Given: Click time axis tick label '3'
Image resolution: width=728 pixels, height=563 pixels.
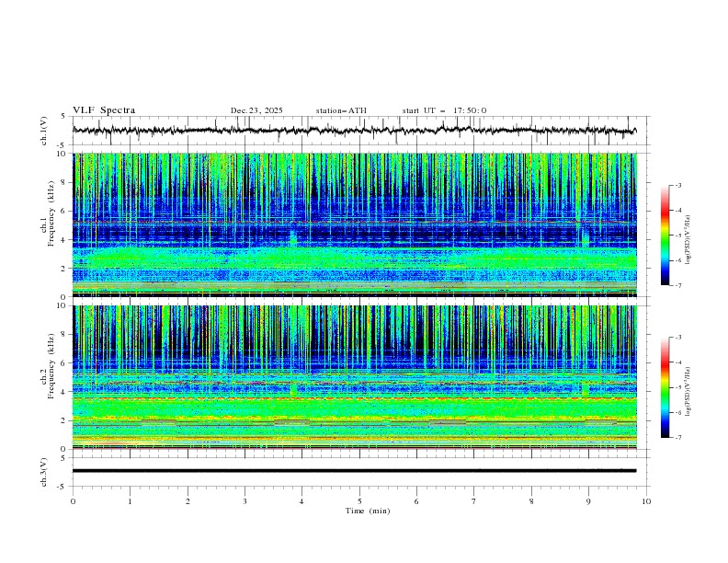Looking at the screenshot, I should click(x=245, y=501).
